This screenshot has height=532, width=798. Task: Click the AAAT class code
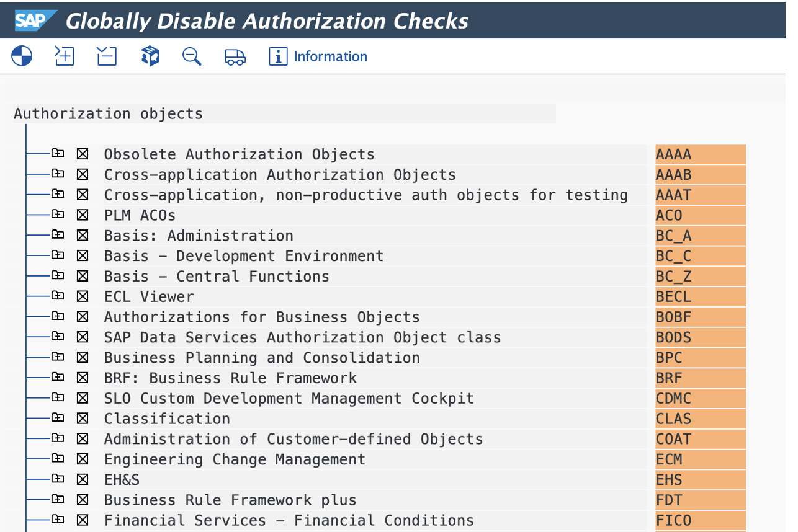701,195
